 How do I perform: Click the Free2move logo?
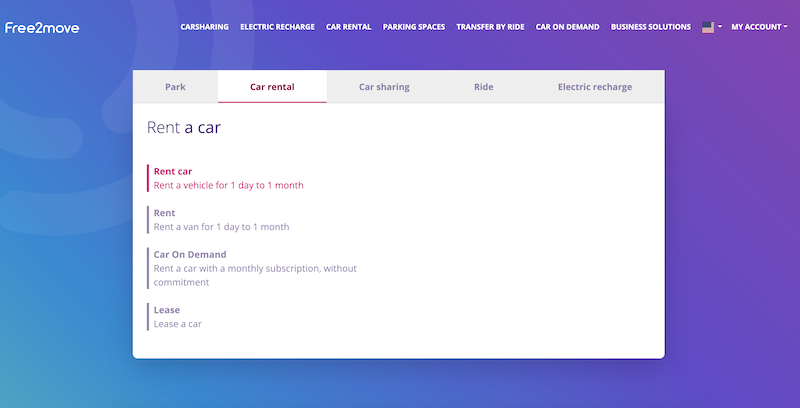tap(42, 28)
